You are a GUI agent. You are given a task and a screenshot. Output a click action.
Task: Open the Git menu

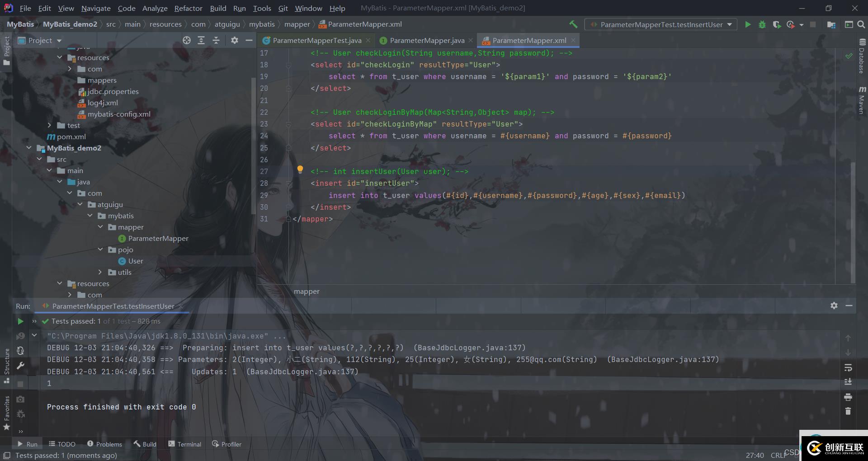283,8
